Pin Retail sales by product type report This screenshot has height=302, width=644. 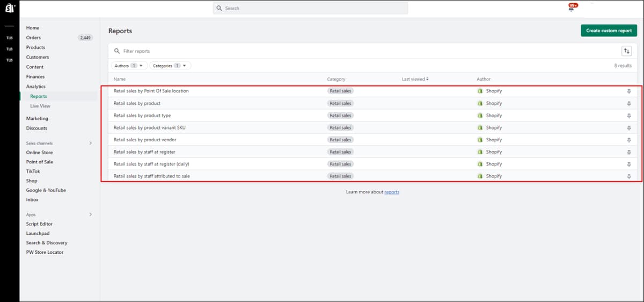[628, 116]
